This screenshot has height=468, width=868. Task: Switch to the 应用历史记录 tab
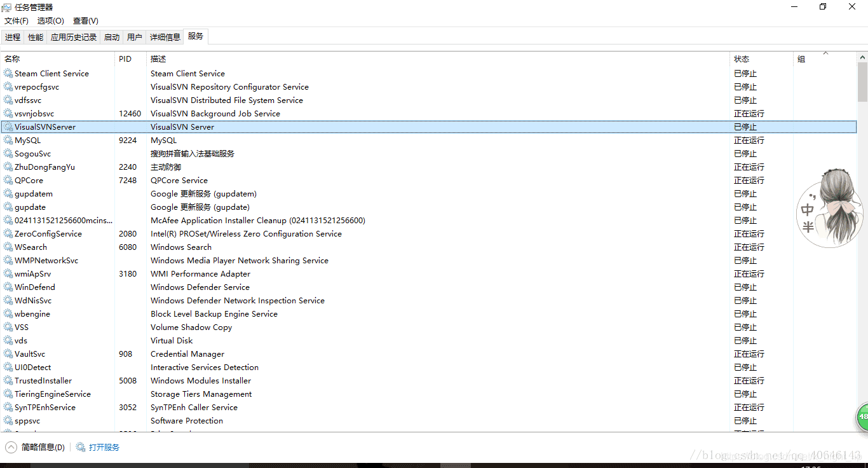click(x=74, y=38)
